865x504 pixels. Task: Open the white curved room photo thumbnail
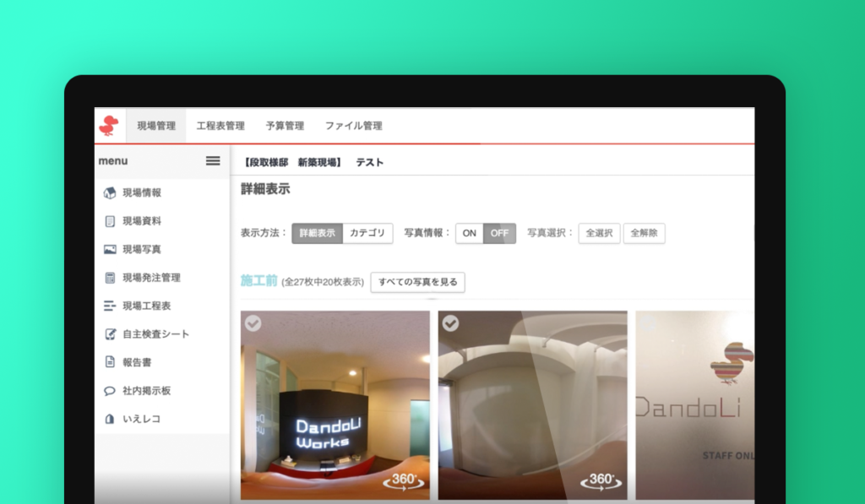pyautogui.click(x=532, y=405)
